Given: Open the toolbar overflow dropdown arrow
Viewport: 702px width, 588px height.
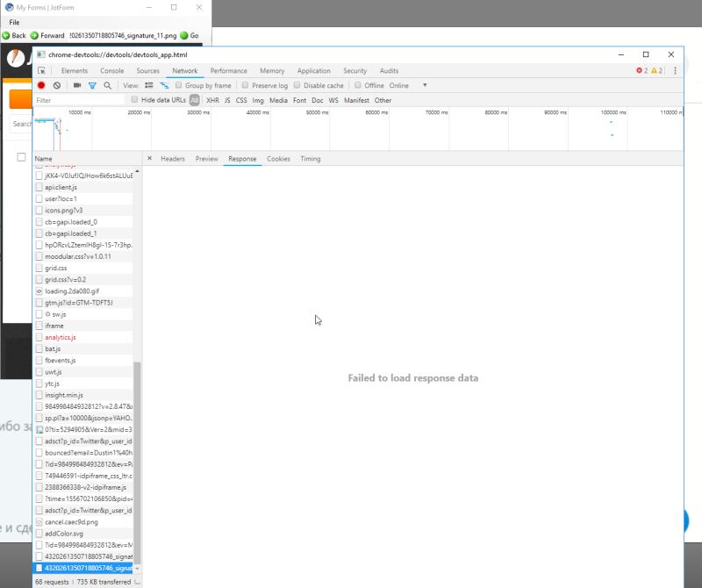Looking at the screenshot, I should click(x=424, y=85).
